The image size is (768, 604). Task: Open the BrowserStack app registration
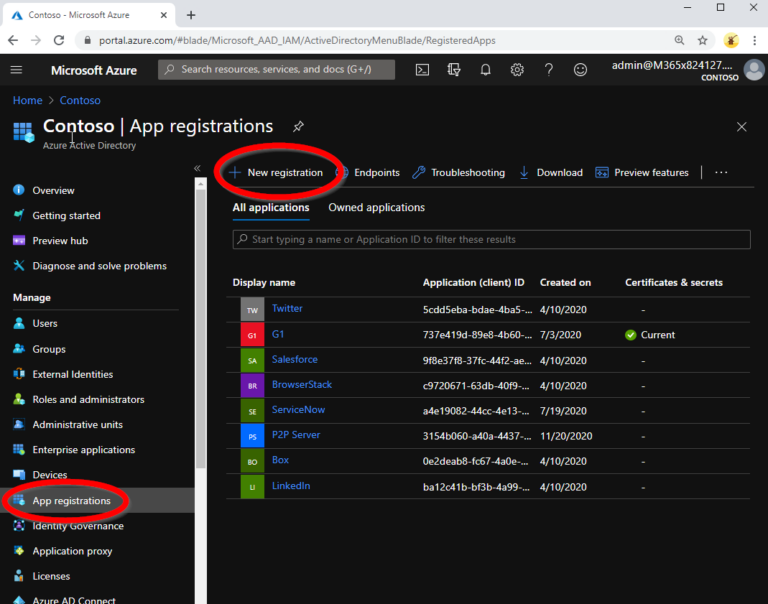[x=302, y=385]
